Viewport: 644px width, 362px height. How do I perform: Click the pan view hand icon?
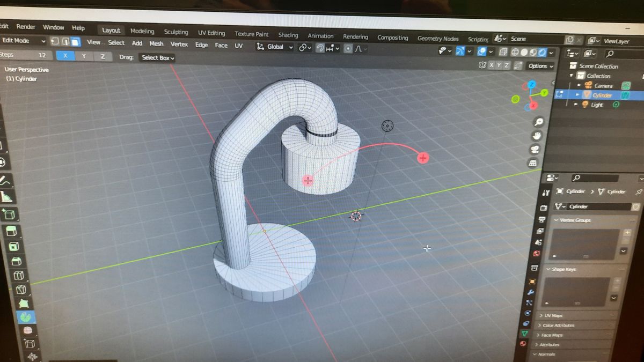[536, 136]
